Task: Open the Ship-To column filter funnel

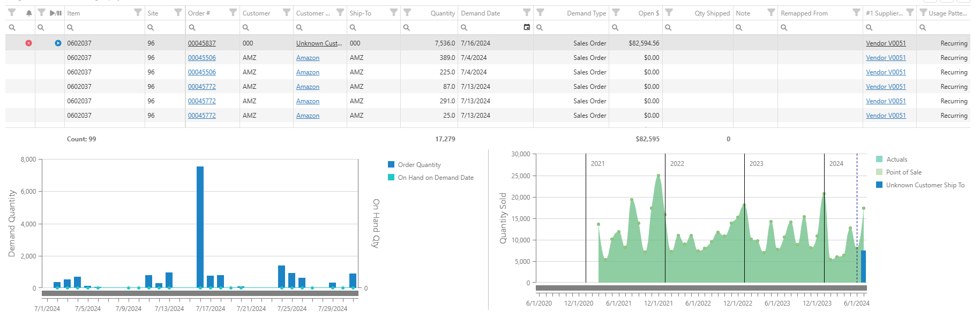Action: coord(393,13)
